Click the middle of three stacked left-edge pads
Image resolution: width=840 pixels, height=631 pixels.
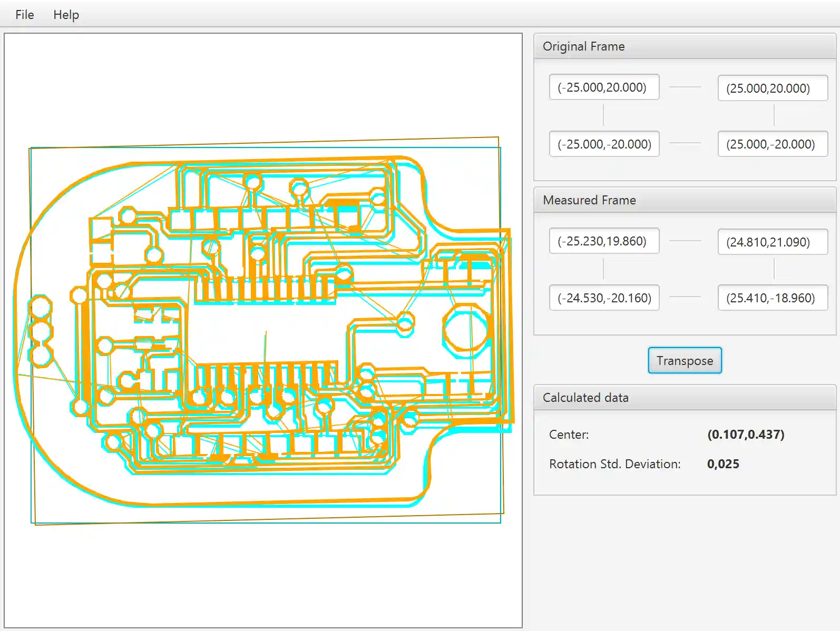(41, 331)
